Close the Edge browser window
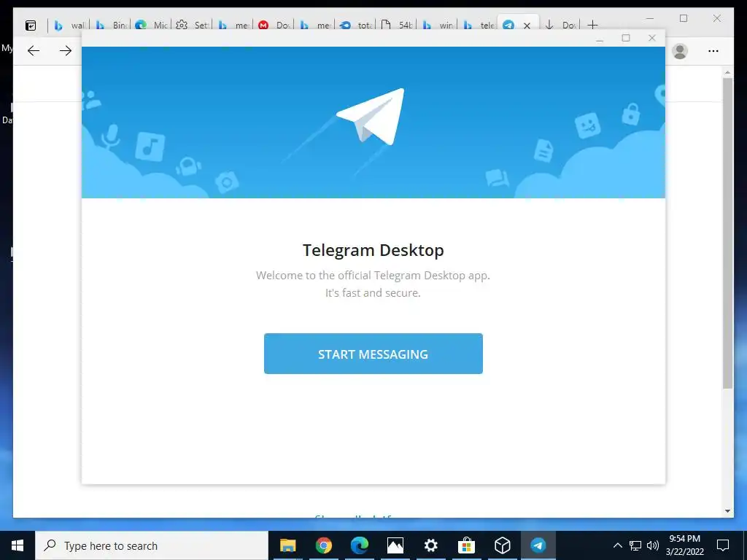The image size is (747, 560). (717, 18)
